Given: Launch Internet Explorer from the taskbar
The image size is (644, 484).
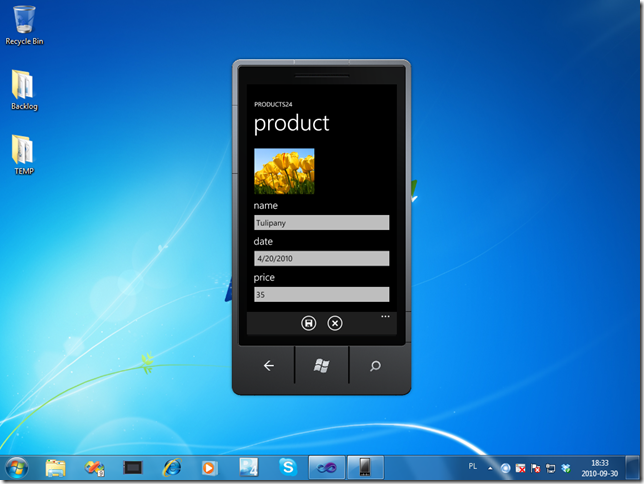Looking at the screenshot, I should click(x=172, y=468).
